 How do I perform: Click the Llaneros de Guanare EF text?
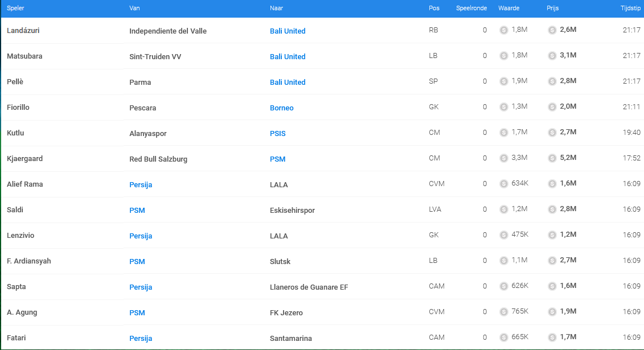click(x=309, y=287)
